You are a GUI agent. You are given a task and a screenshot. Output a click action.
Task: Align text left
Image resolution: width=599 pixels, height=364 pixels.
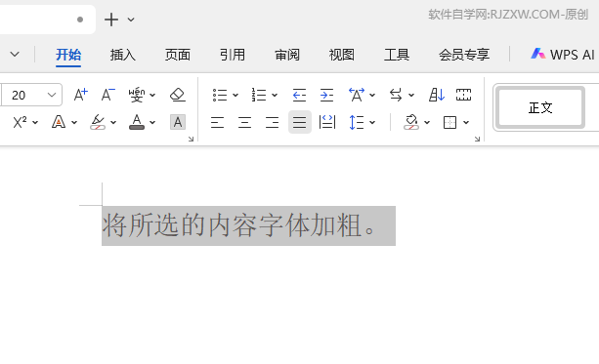(x=217, y=123)
